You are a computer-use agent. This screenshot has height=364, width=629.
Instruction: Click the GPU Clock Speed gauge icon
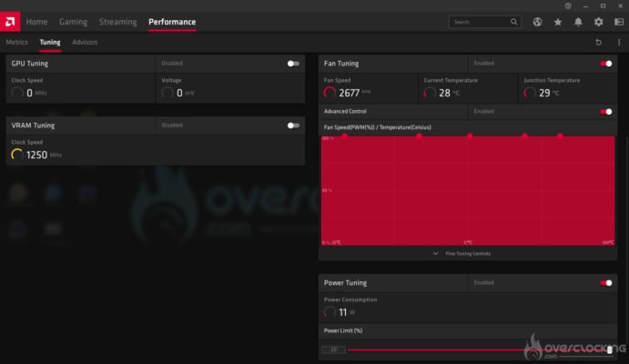coord(17,93)
